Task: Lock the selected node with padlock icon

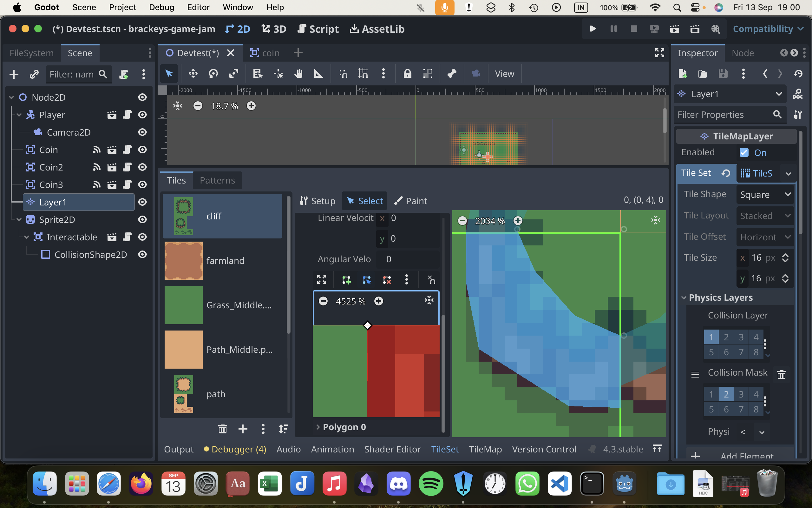Action: (x=407, y=74)
